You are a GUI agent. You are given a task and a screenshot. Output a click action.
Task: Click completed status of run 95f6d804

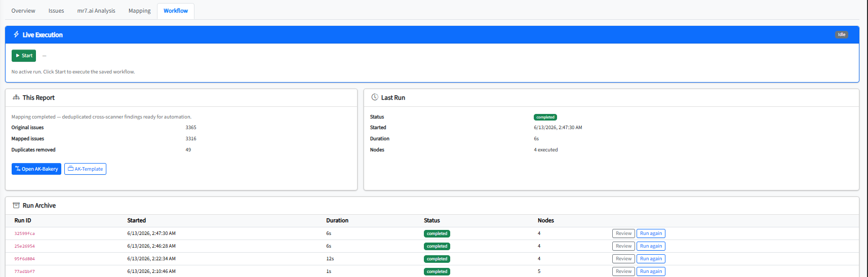click(x=437, y=259)
